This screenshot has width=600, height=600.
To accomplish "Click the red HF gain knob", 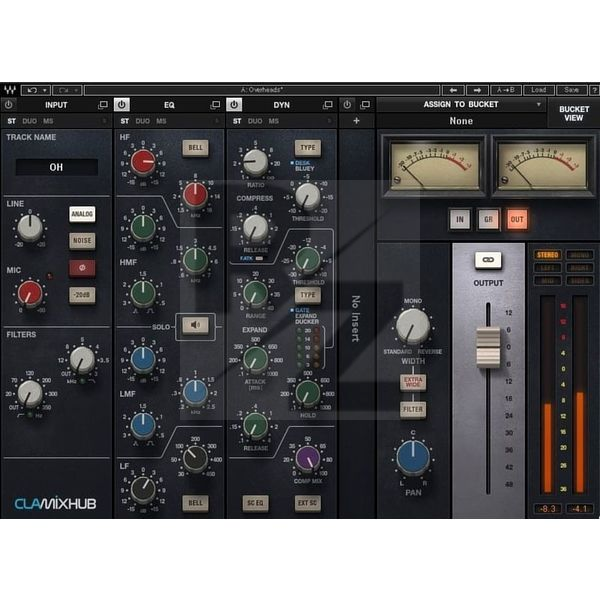I will (x=143, y=162).
